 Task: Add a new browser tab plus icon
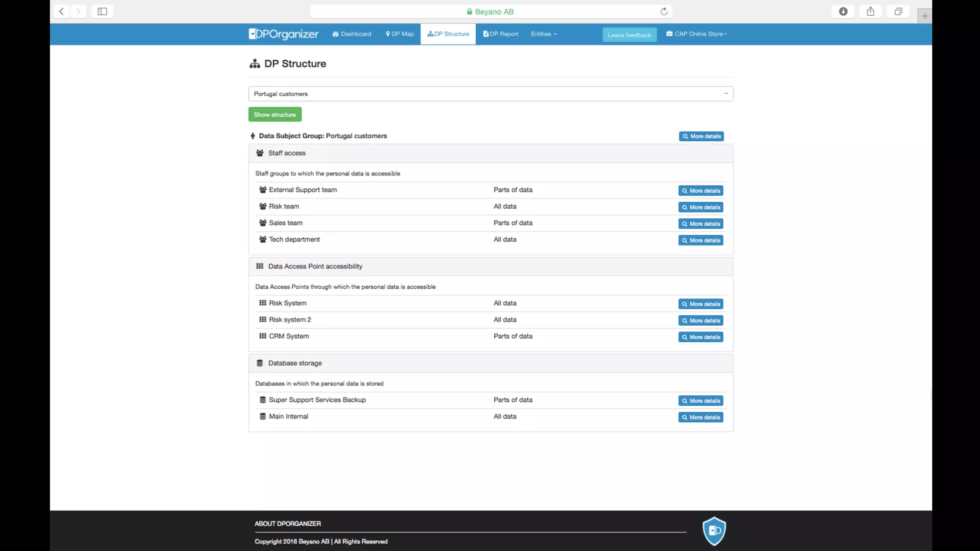click(924, 16)
